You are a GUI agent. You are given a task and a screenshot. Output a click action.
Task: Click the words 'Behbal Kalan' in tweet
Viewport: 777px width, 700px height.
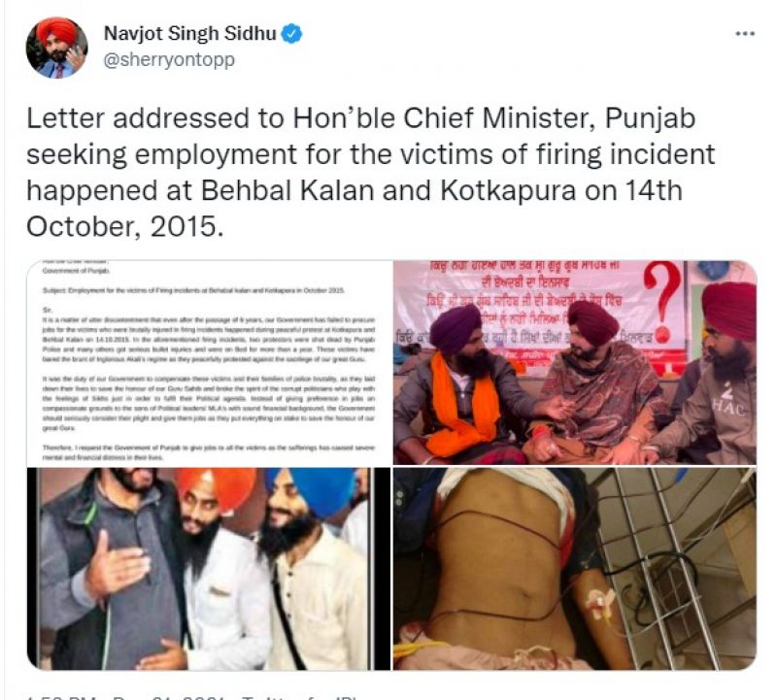coord(287,190)
